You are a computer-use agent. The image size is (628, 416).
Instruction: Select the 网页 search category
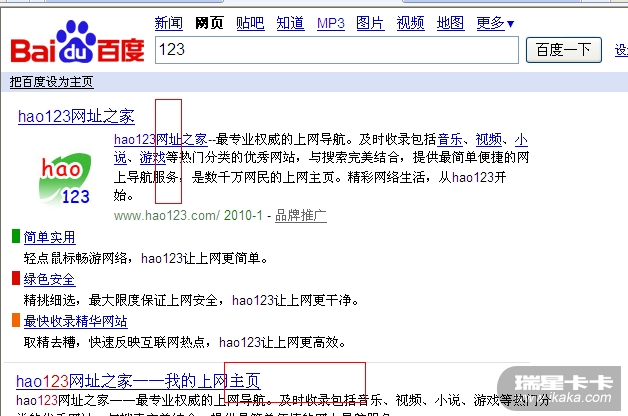[209, 23]
